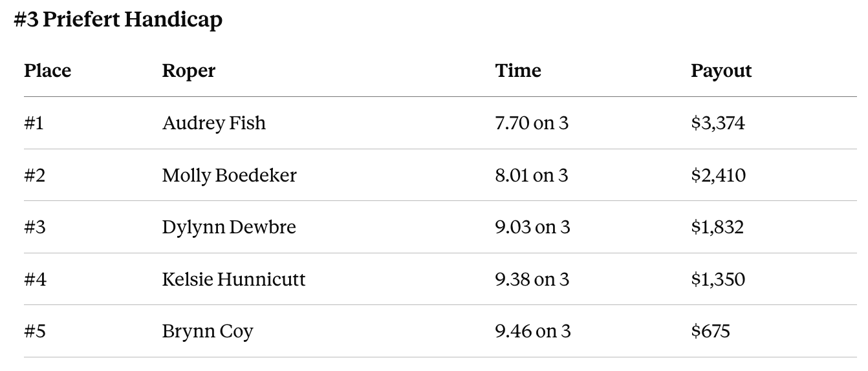Click the time '9.38 on 3'
The width and height of the screenshot is (868, 371).
click(x=532, y=279)
